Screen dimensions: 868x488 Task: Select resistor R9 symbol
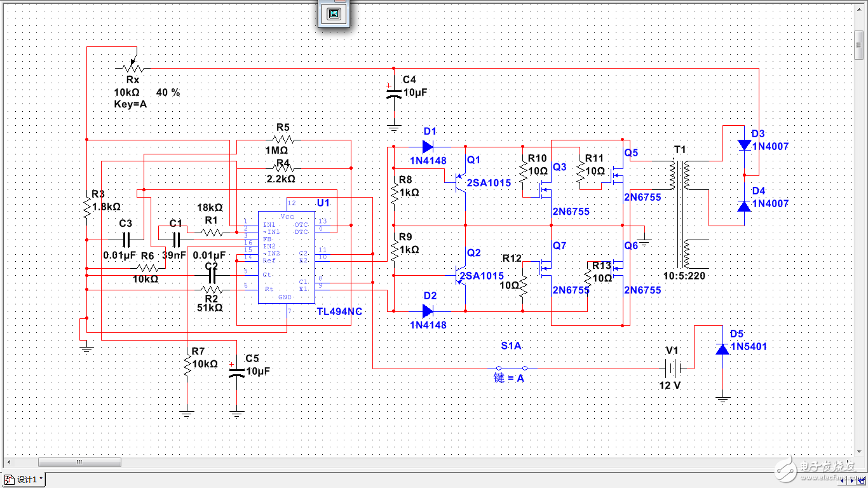[395, 250]
